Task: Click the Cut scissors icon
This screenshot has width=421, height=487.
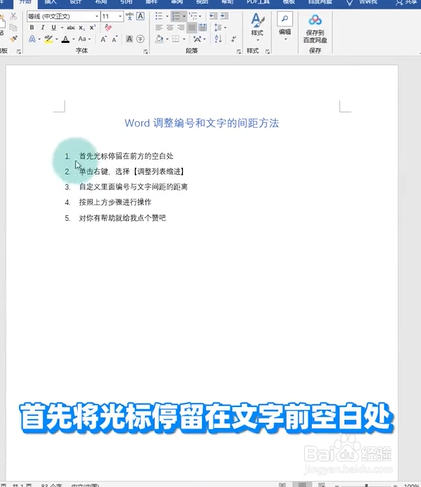Action: point(13,16)
